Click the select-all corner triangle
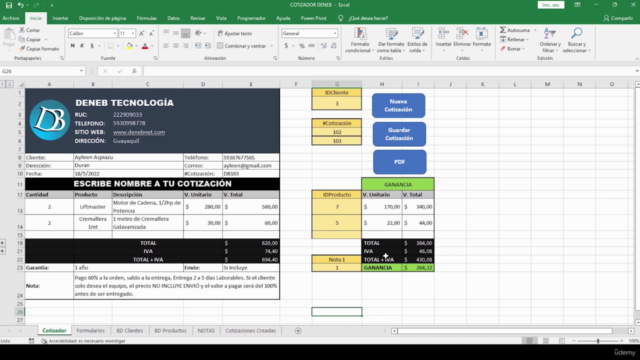Viewport: 640px width, 360px height. click(20, 84)
